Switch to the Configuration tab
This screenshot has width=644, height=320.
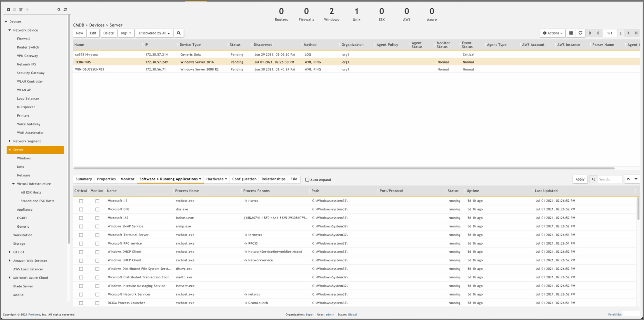tap(244, 179)
